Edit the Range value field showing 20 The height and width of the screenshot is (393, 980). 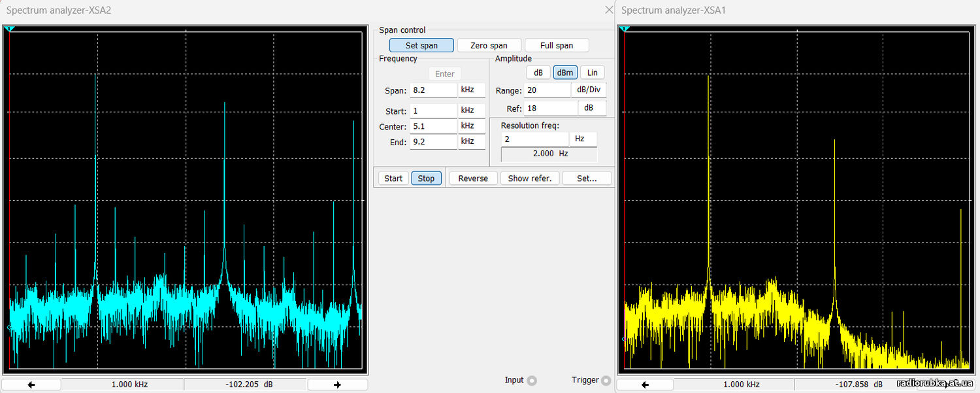click(x=547, y=90)
